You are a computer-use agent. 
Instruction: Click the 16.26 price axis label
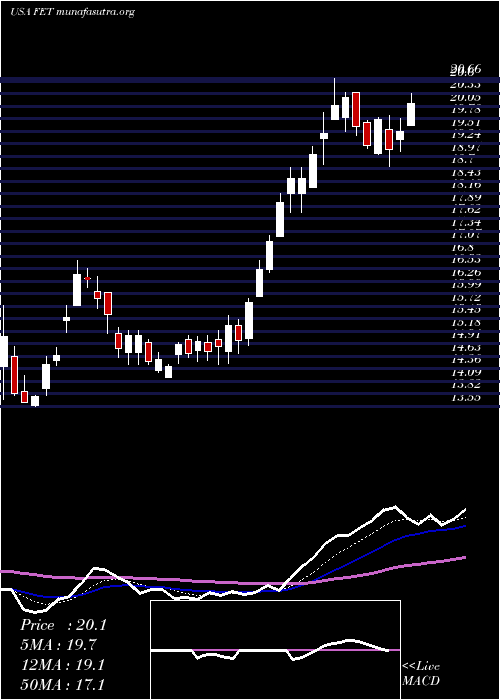click(x=466, y=272)
